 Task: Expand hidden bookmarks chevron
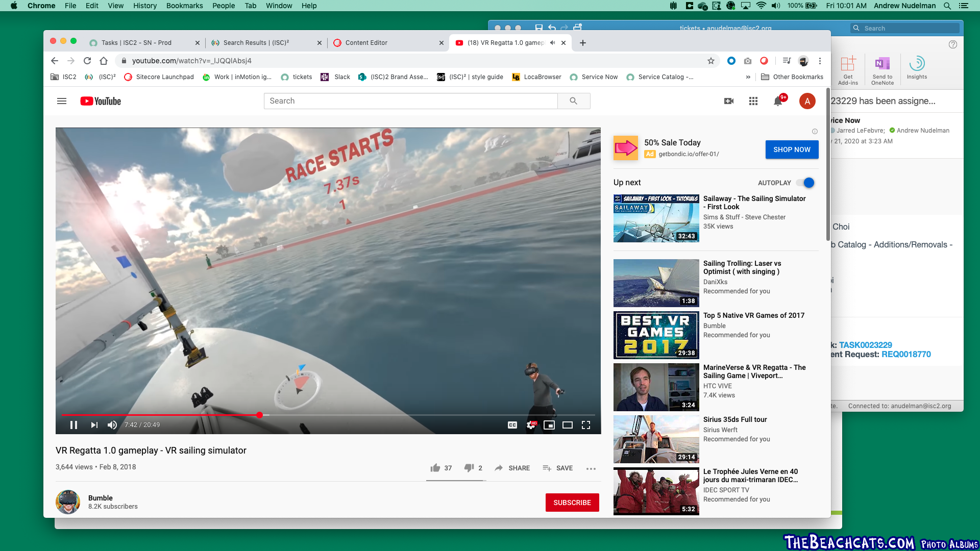(x=748, y=77)
